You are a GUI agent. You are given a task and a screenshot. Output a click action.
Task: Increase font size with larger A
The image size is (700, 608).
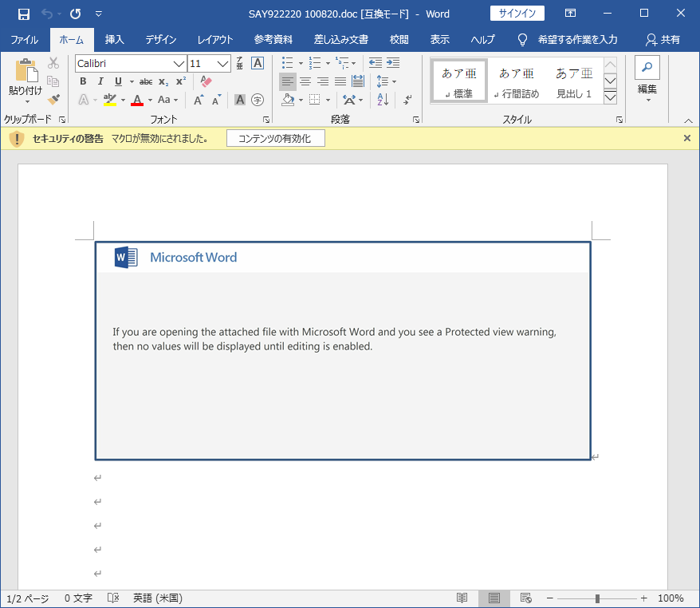199,100
